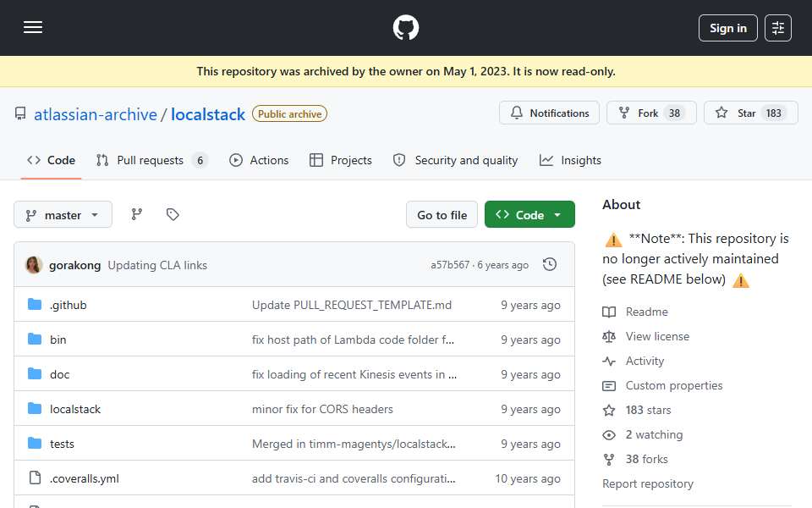Open commit hash a57b567
812x508 pixels.
[450, 265]
